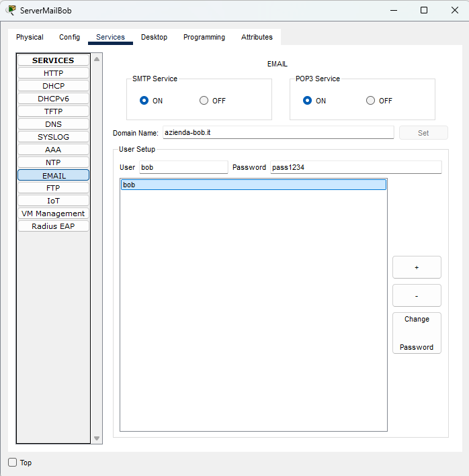Open the DHCPv6 service settings

54,99
